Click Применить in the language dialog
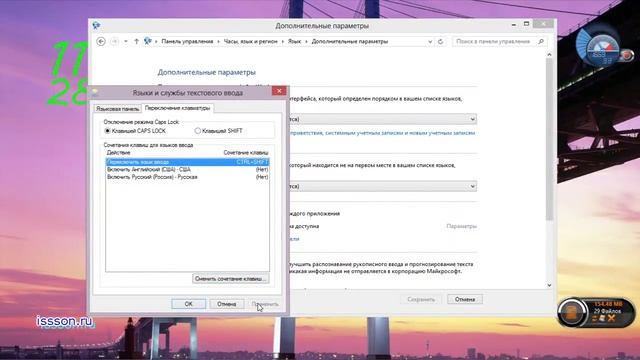 pos(265,304)
